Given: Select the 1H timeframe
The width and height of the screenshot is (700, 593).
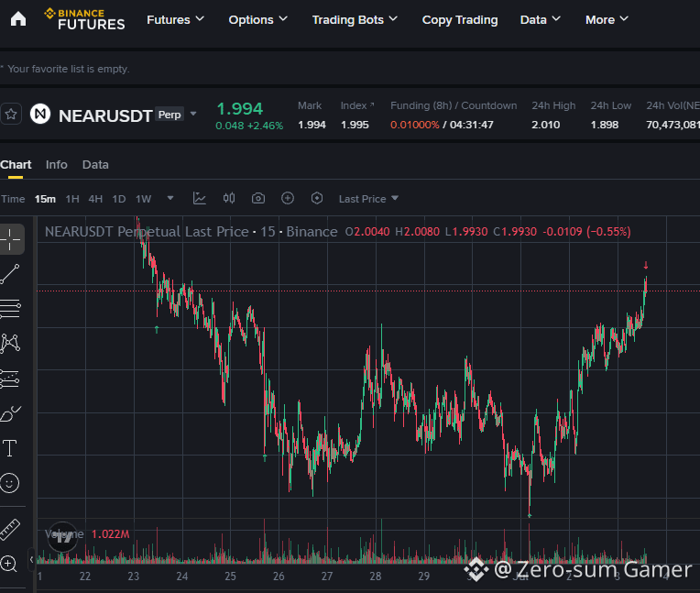Looking at the screenshot, I should coord(72,199).
